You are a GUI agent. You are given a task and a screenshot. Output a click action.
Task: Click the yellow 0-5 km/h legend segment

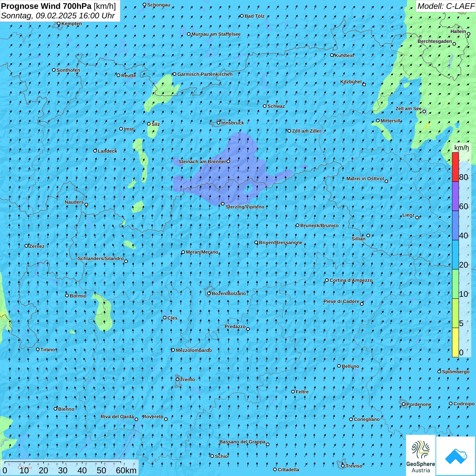(x=455, y=342)
